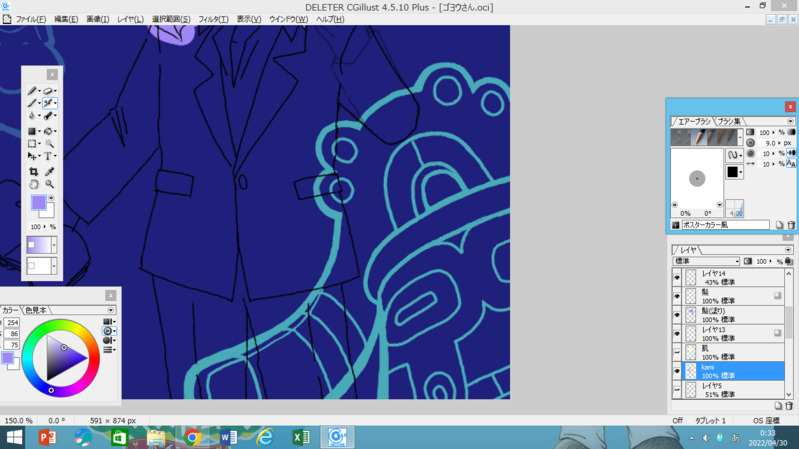The width and height of the screenshot is (799, 449).
Task: Open the ファイル(F) menu
Action: pos(31,19)
